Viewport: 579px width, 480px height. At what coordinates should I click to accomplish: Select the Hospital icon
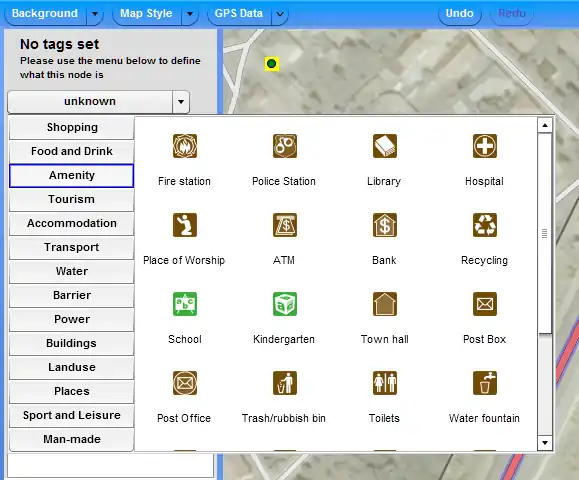(x=485, y=146)
